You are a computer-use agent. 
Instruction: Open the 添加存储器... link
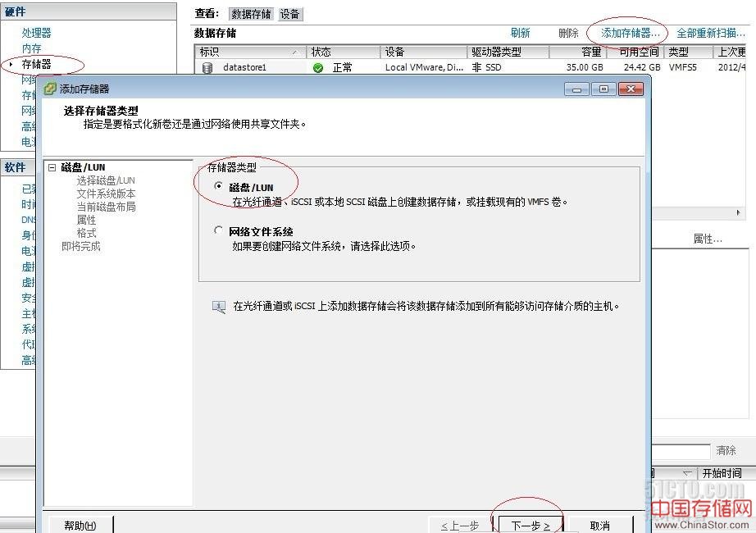click(x=631, y=33)
